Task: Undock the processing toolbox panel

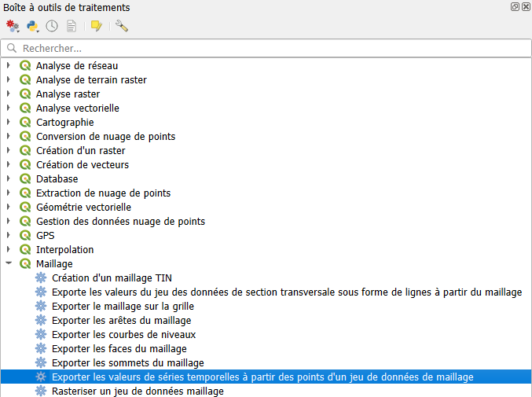Action: pos(515,7)
